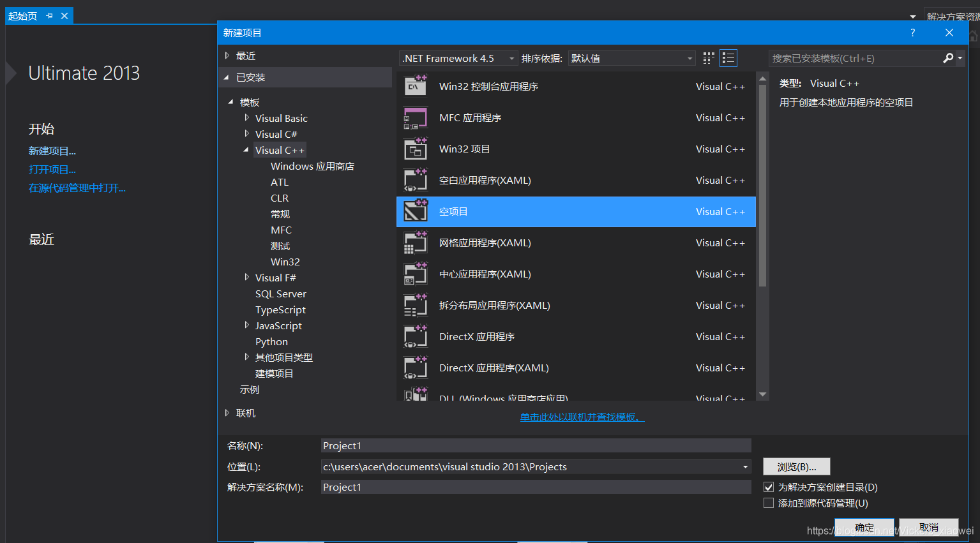Click the 取消 button

pyautogui.click(x=929, y=528)
